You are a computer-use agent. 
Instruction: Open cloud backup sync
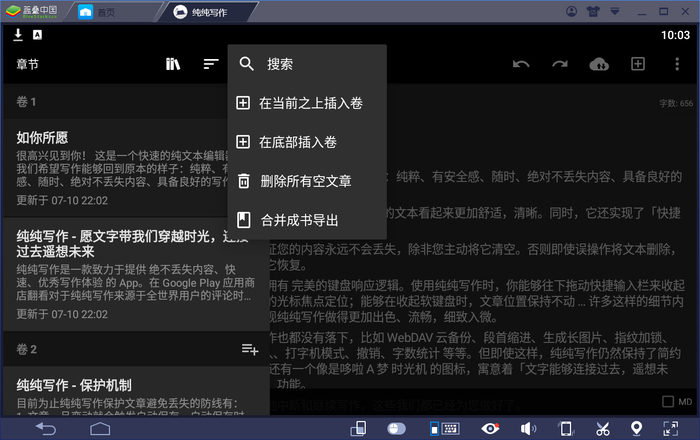[599, 64]
